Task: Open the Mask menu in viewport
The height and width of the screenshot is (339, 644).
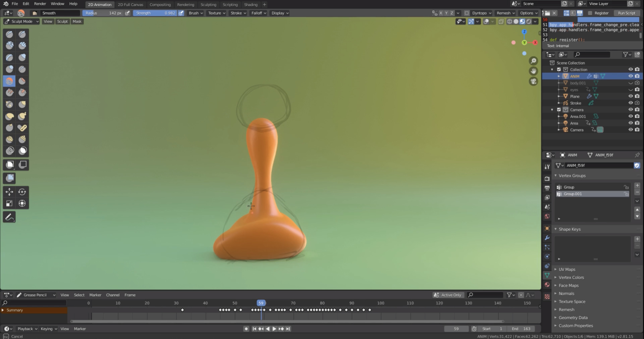Action: (77, 21)
